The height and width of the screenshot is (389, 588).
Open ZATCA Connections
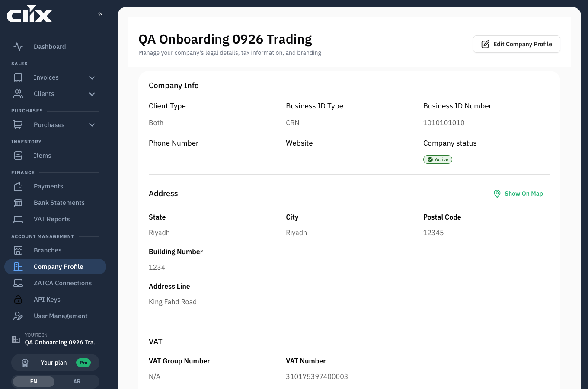[x=55, y=283]
